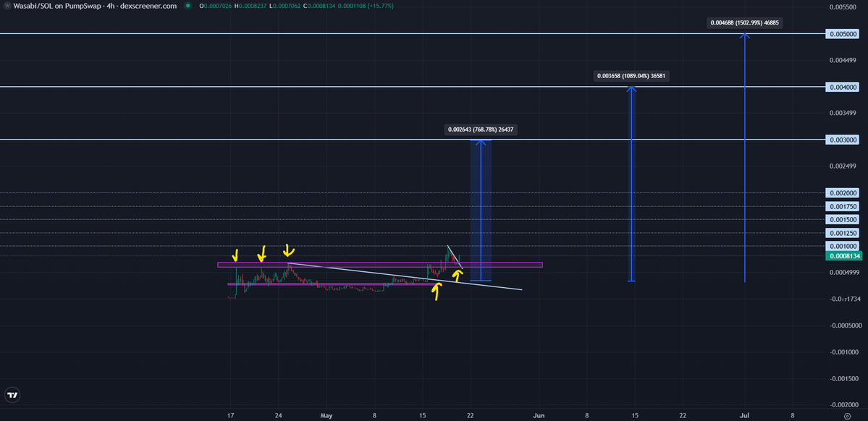Click the Wasabi token round icon

6,6
